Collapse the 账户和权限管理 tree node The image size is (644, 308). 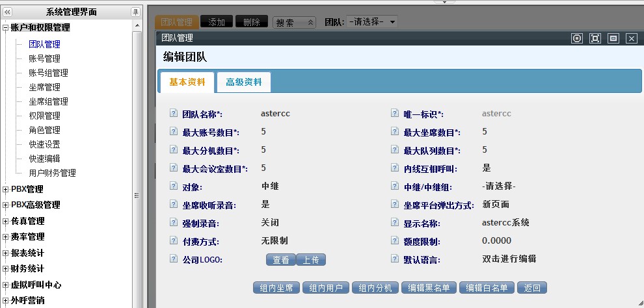click(x=6, y=28)
